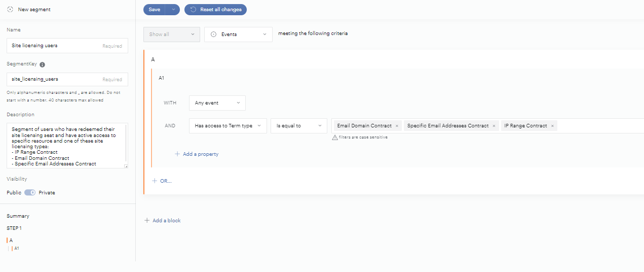644x272 pixels.
Task: Click the plus icon beside Add a block
Action: point(147,221)
